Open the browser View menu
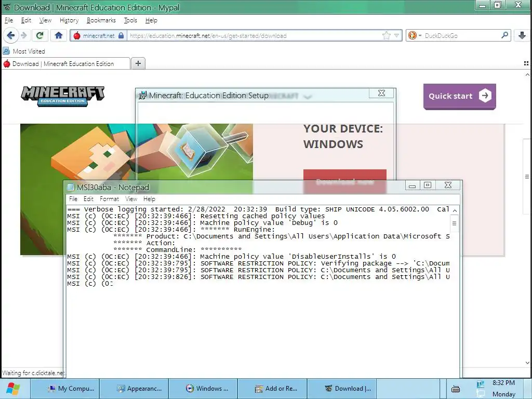 coord(46,20)
